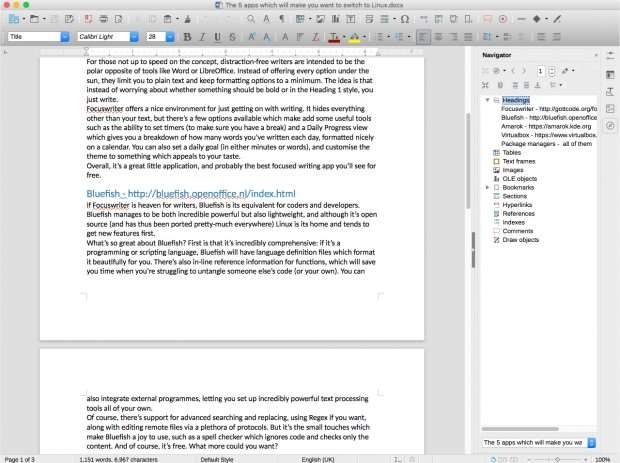Select Align Left paragraph button
Screen dimensions: 620x463
tap(423, 37)
